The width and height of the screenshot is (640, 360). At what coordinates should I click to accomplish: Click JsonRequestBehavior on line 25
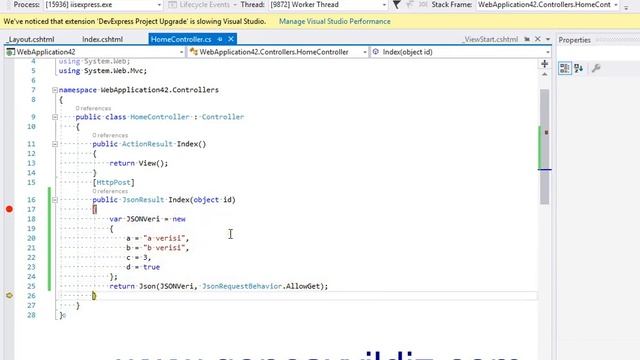pos(242,286)
